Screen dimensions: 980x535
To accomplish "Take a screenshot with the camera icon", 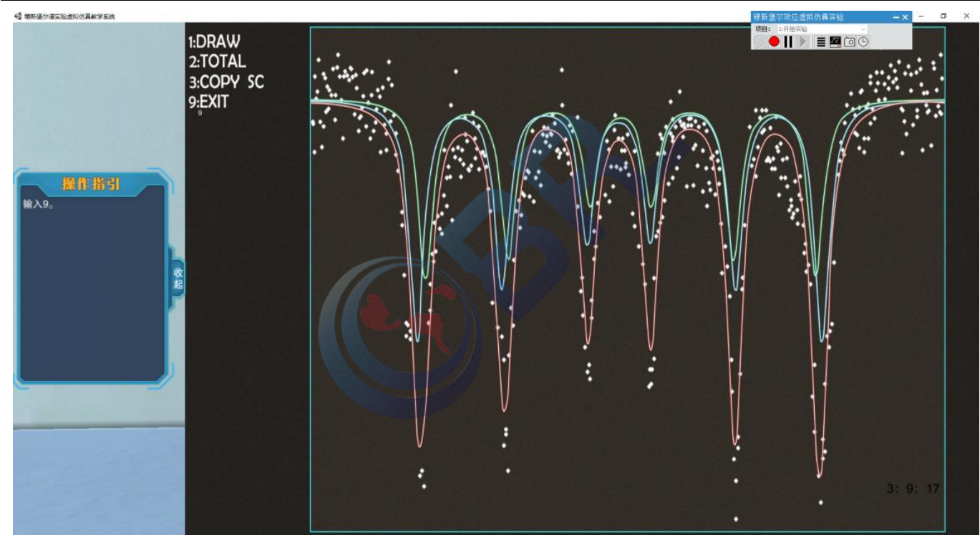I will tap(850, 42).
